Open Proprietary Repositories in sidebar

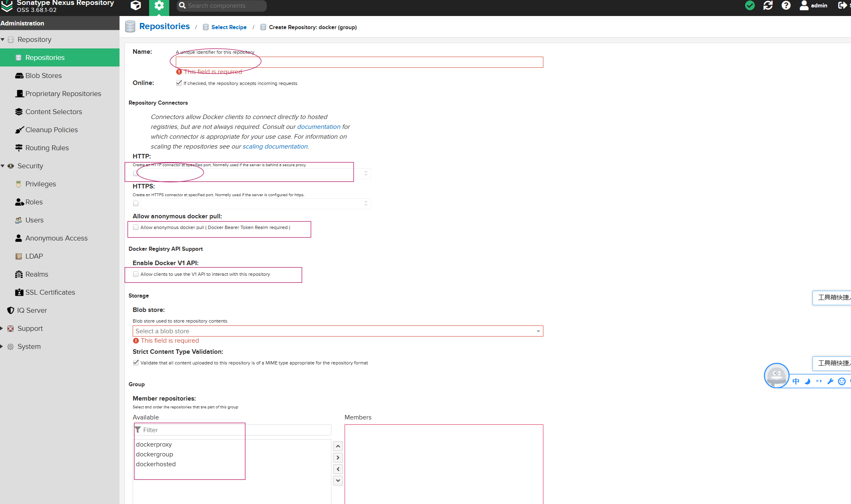60,94
